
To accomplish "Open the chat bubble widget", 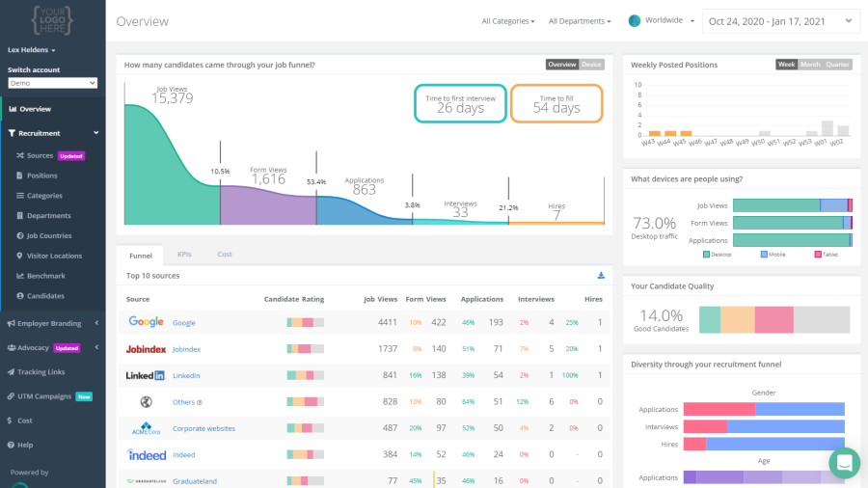I will coord(844,463).
